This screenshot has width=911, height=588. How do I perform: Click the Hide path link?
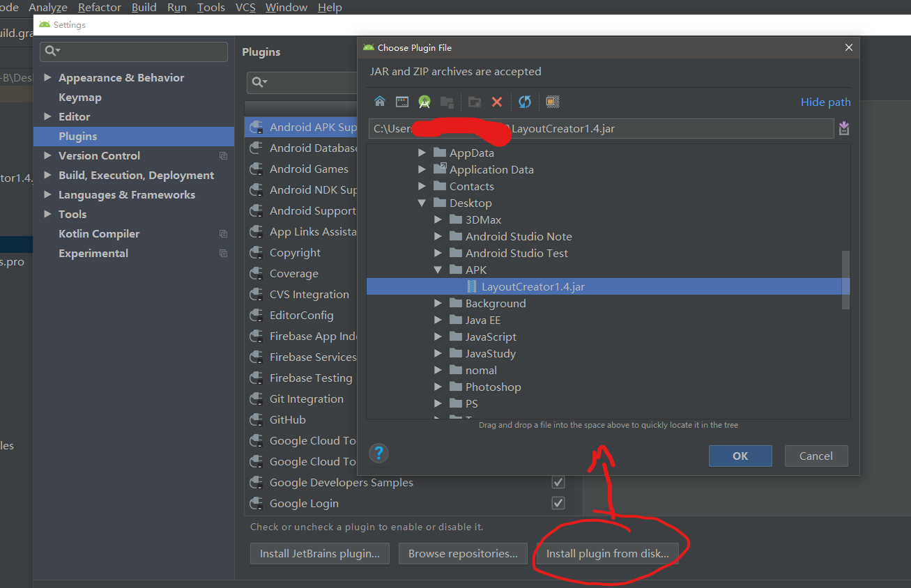825,102
